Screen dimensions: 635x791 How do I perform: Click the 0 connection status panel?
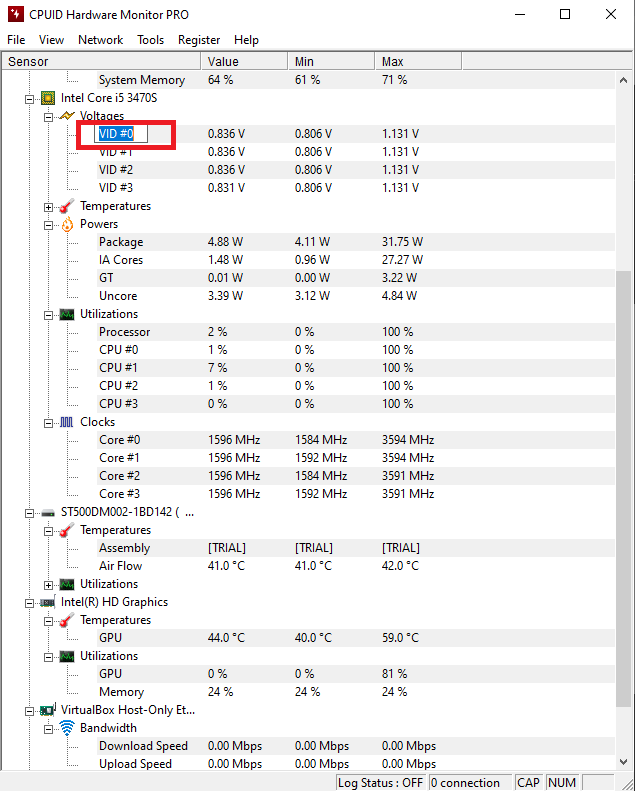[x=470, y=782]
